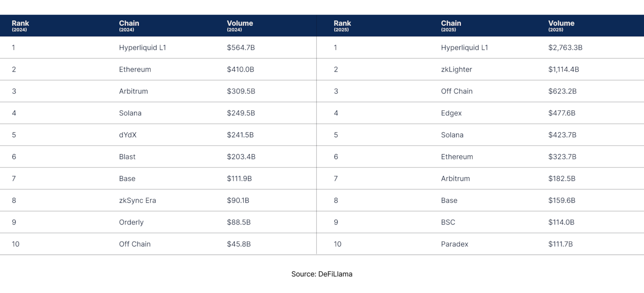
Task: Click the Rank (2024) column header
Action: pyautogui.click(x=21, y=26)
